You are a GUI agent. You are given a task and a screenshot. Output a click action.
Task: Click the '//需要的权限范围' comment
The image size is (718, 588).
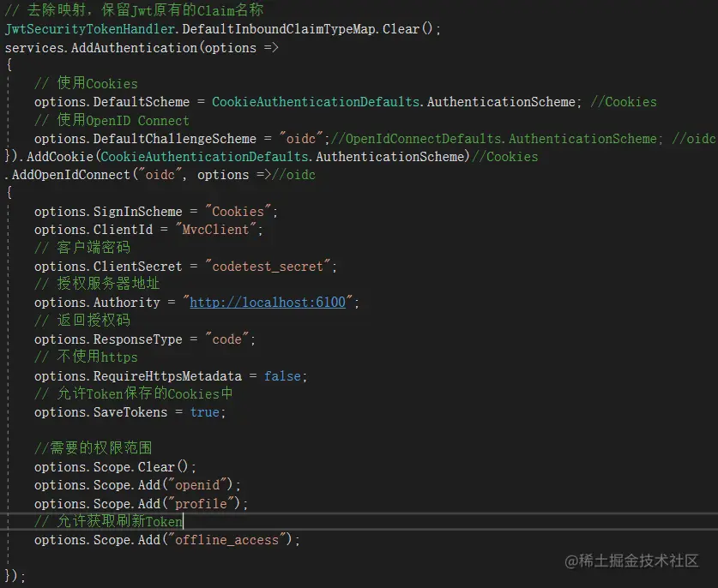[93, 448]
